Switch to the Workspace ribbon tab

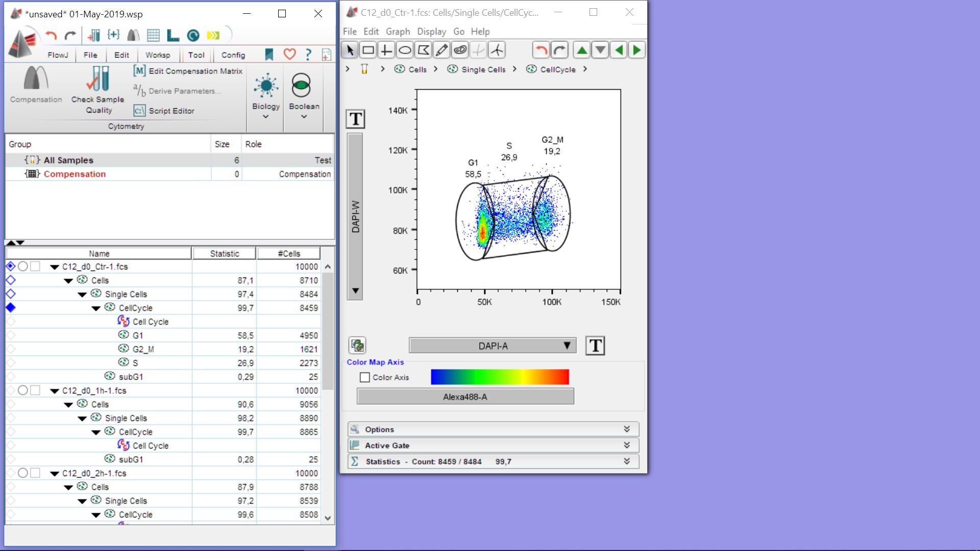(x=158, y=55)
